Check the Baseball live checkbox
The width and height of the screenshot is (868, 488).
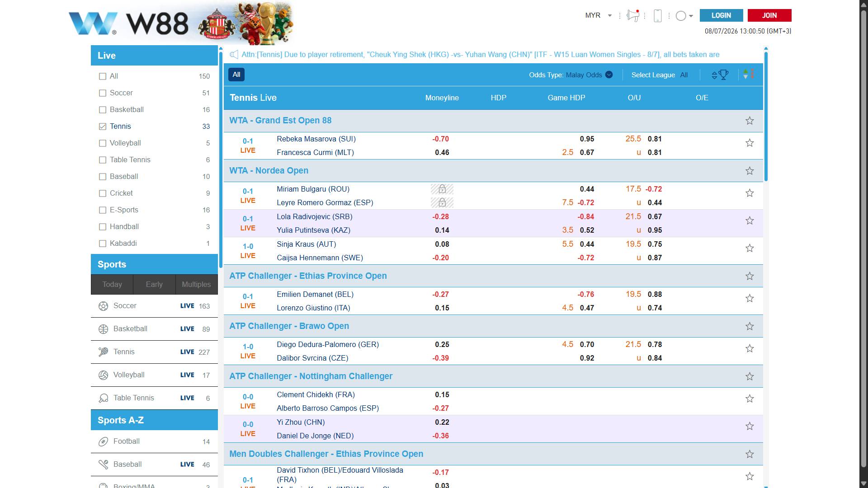pyautogui.click(x=103, y=177)
